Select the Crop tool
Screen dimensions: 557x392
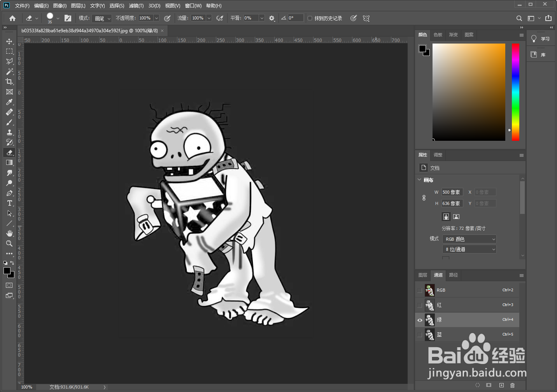(9, 82)
